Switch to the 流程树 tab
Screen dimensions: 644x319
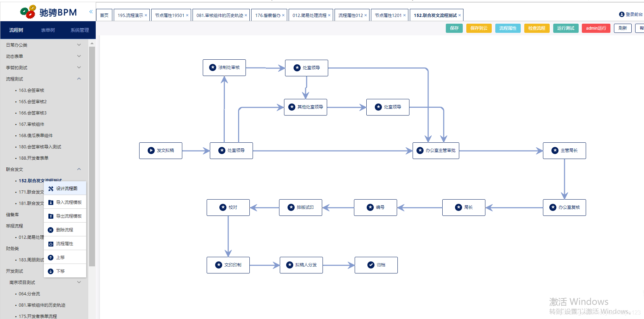tap(16, 30)
